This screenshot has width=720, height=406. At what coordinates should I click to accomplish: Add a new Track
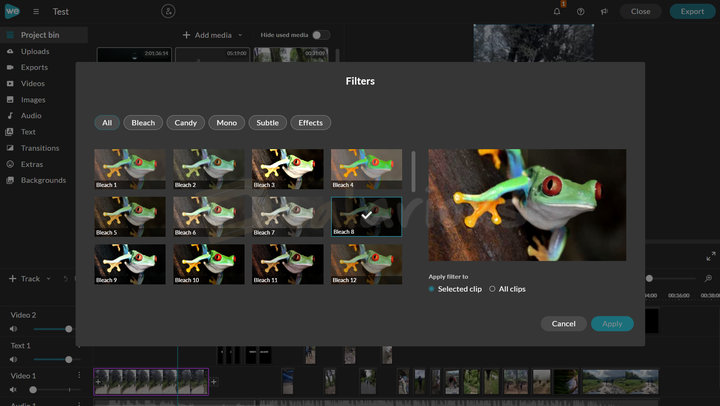(24, 279)
